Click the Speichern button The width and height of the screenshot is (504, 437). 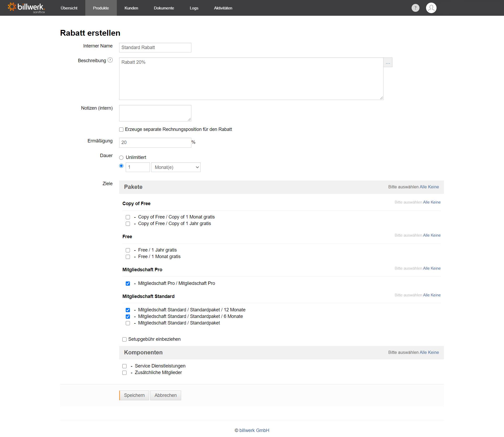tap(134, 395)
